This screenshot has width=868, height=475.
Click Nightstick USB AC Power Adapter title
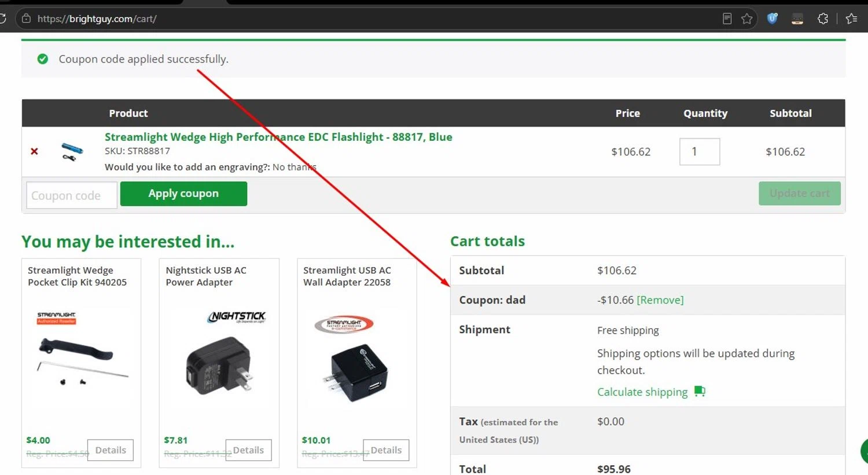(x=206, y=276)
